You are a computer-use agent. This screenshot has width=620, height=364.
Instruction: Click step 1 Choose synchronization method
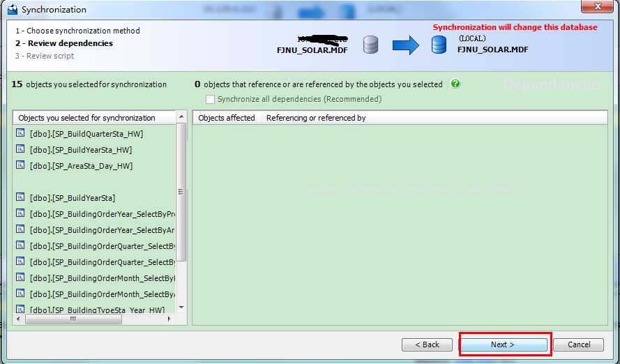[77, 31]
